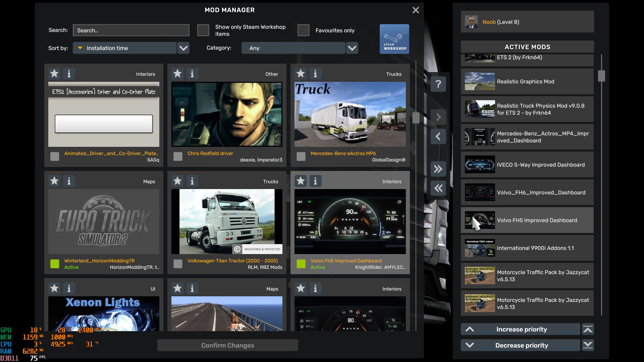Click the mod Search input field
644x362 pixels.
click(131, 30)
